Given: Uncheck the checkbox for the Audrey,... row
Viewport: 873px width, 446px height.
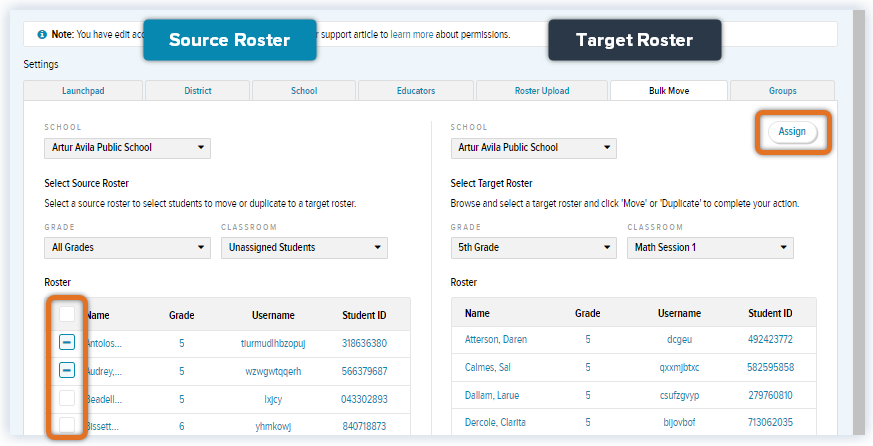Looking at the screenshot, I should click(x=67, y=370).
